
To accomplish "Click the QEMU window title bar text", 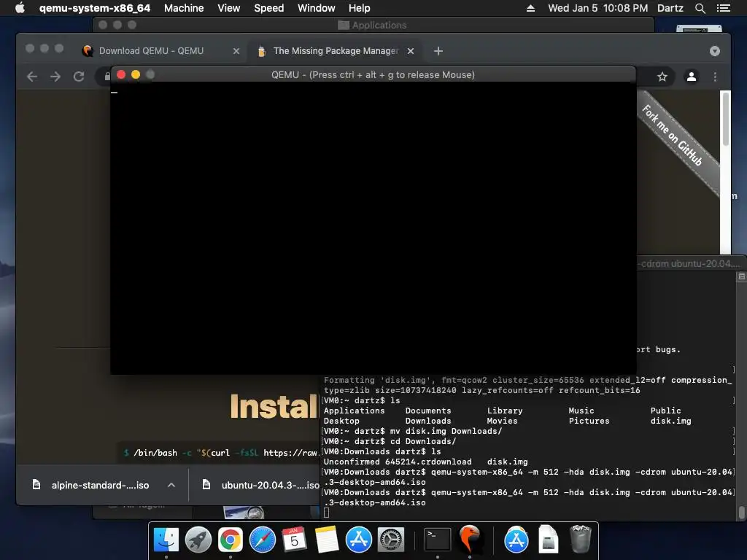I will click(x=373, y=75).
